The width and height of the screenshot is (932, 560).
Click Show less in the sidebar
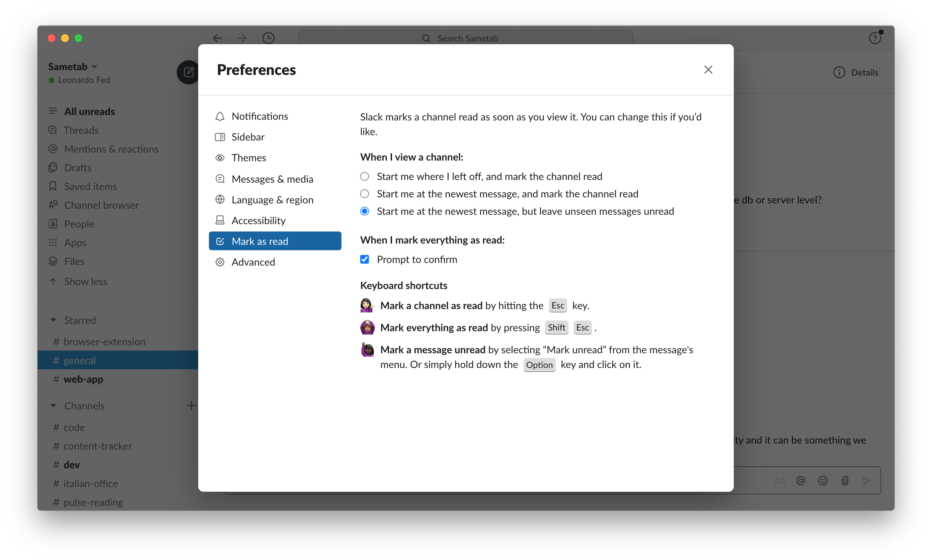(85, 282)
